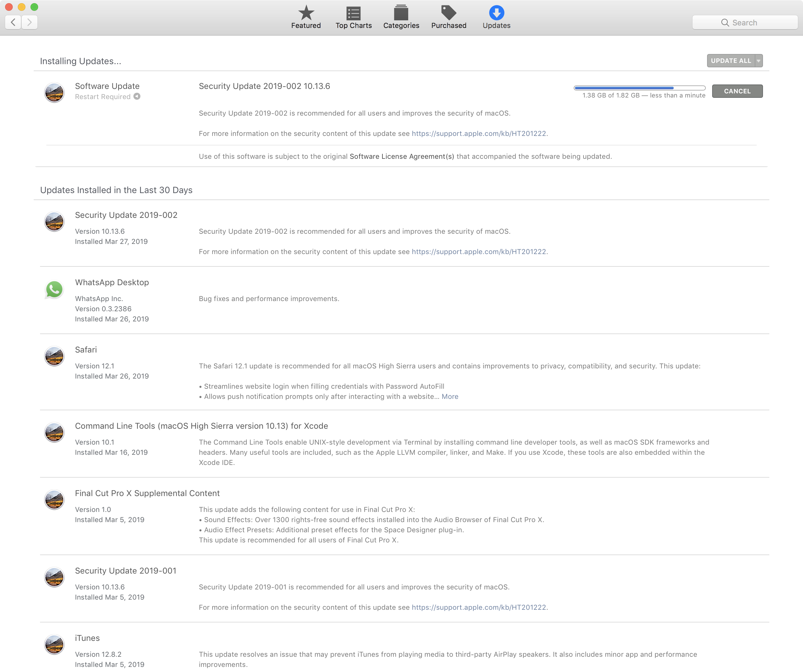The height and width of the screenshot is (672, 803).
Task: Click 'WhatsApp Inc.' developer name
Action: pyautogui.click(x=99, y=299)
